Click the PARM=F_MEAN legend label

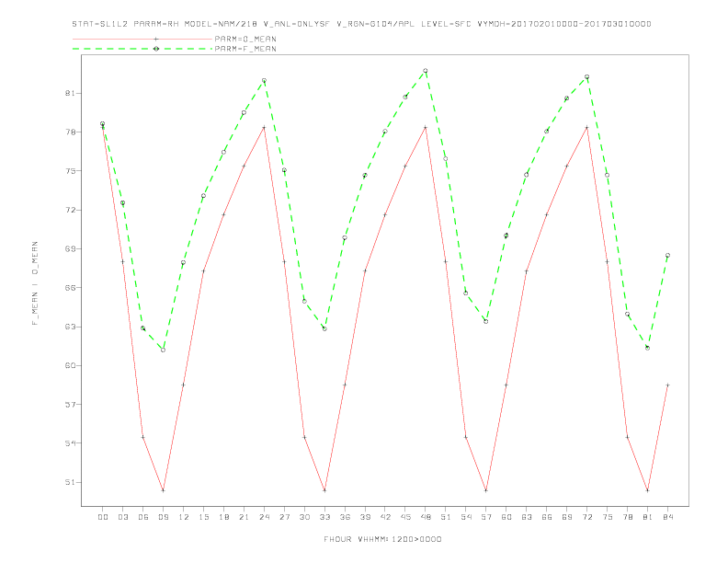point(245,49)
